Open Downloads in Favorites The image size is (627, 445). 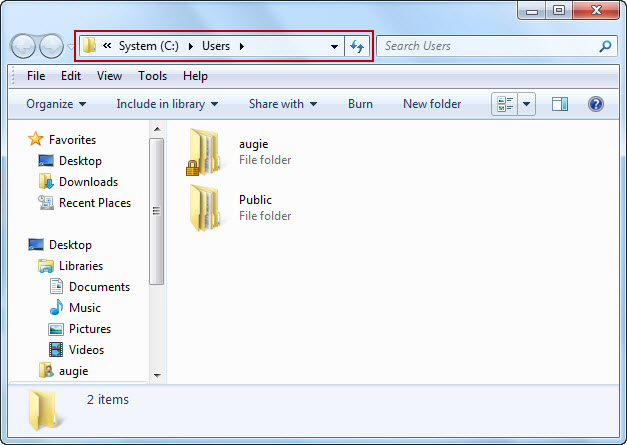click(87, 182)
